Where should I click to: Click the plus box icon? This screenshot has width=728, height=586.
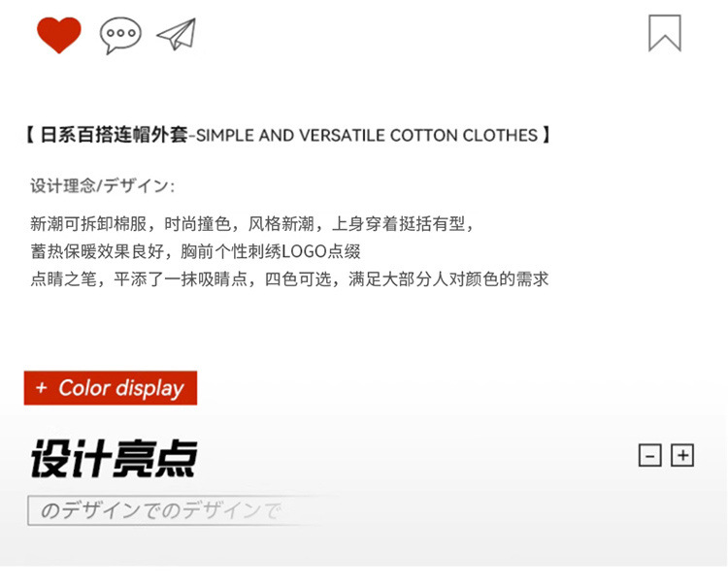682,455
